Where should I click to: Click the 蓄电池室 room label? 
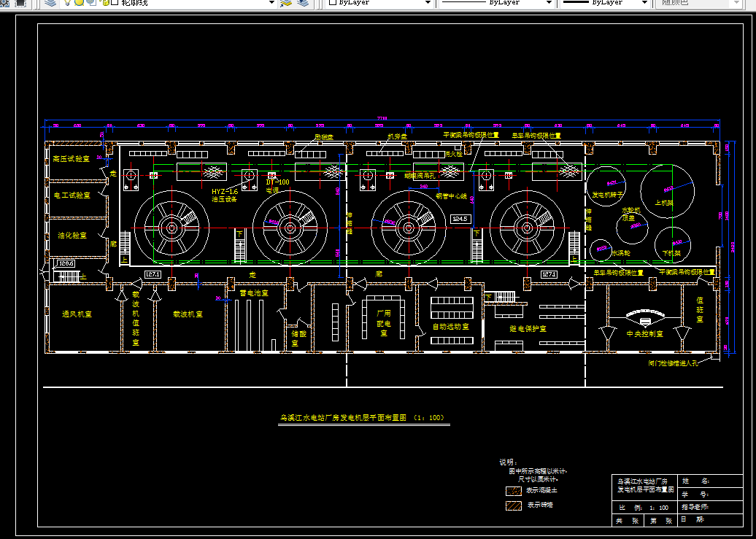pyautogui.click(x=254, y=293)
